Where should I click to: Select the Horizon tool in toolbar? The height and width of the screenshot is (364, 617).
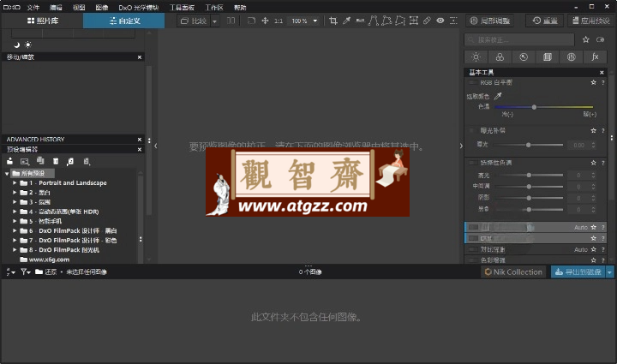tap(360, 21)
